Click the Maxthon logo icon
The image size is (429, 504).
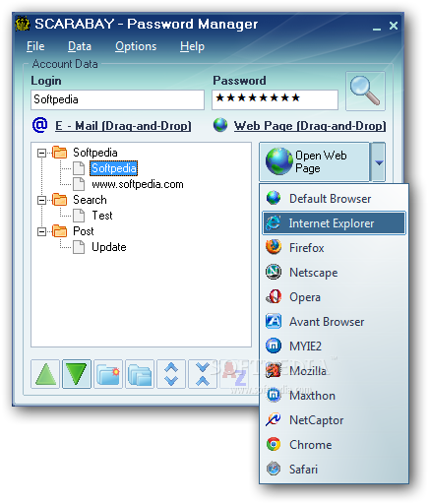[274, 395]
